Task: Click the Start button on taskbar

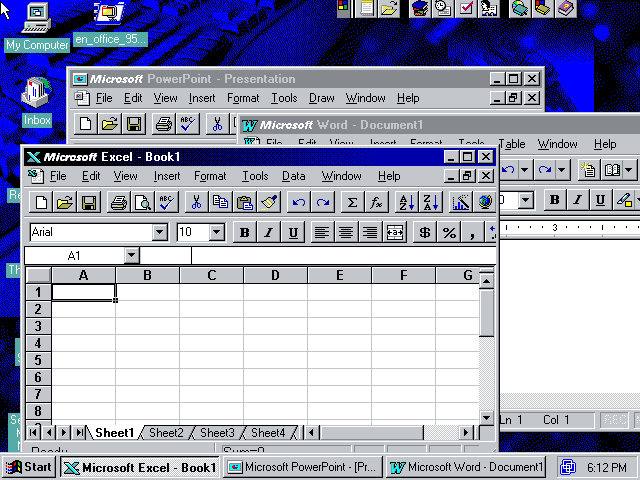Action: coord(29,467)
